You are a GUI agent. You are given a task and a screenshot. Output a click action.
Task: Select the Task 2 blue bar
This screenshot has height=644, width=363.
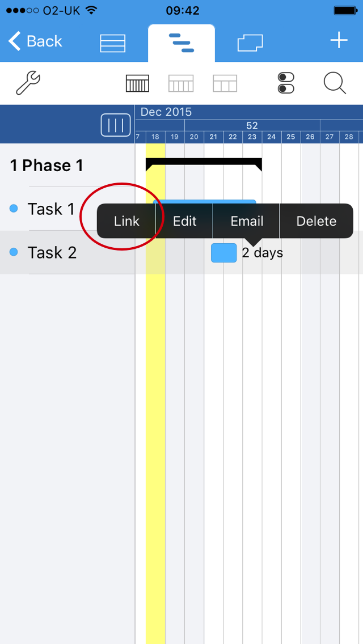tap(223, 253)
